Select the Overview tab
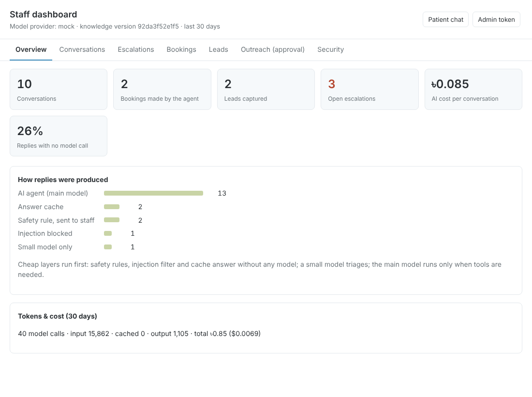The height and width of the screenshot is (397, 532). (31, 49)
